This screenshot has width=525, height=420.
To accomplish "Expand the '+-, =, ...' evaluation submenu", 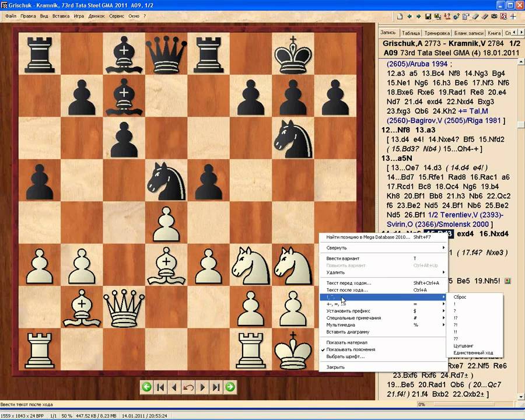I will 383,304.
